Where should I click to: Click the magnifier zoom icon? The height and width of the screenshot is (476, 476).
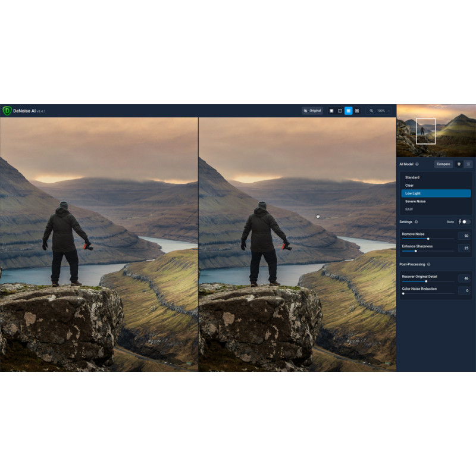(x=371, y=111)
